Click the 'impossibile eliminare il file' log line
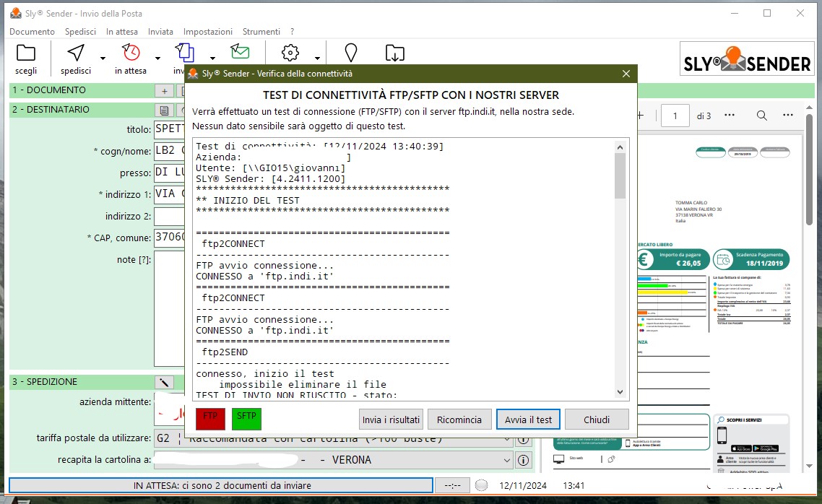Screen dimensions: 822x504 (303, 385)
